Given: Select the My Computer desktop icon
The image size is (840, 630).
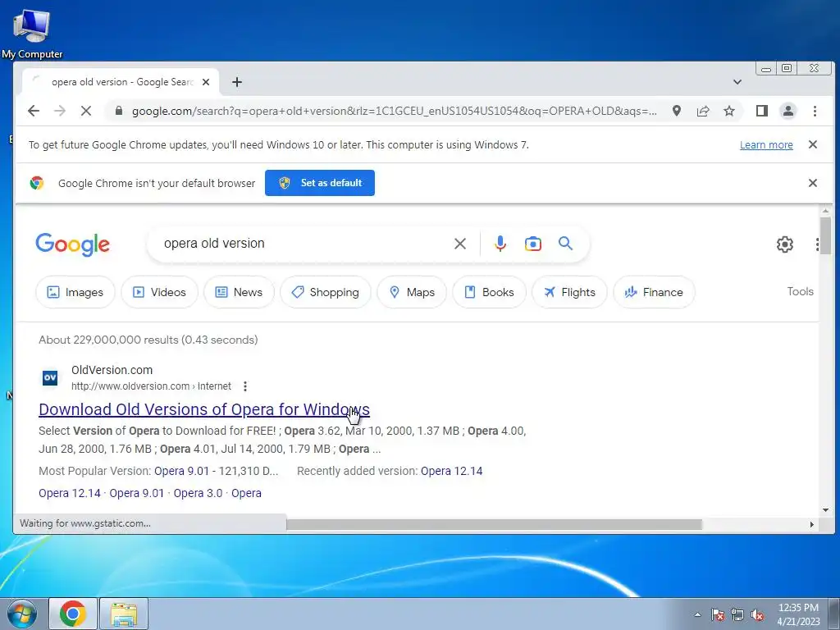Looking at the screenshot, I should 32,33.
